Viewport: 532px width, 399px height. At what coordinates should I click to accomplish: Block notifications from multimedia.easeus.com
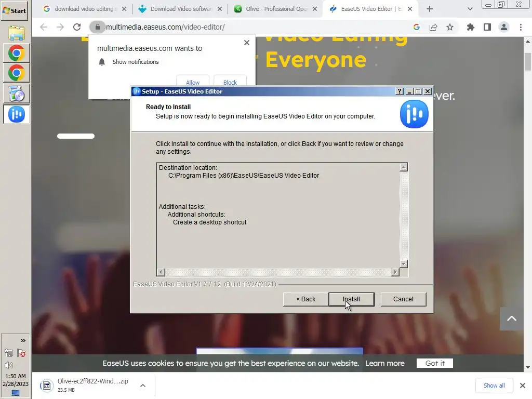point(230,82)
